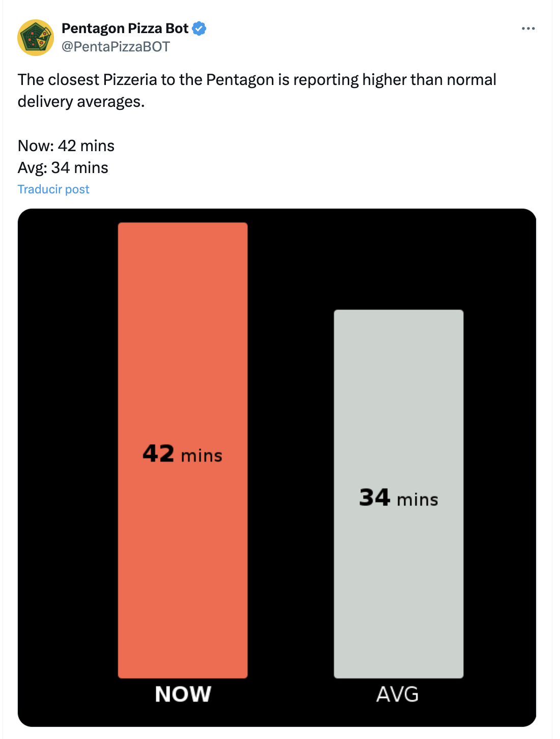Click the tweet text about closest Pizzeria
Screen dimensions: 560x739
click(257, 91)
